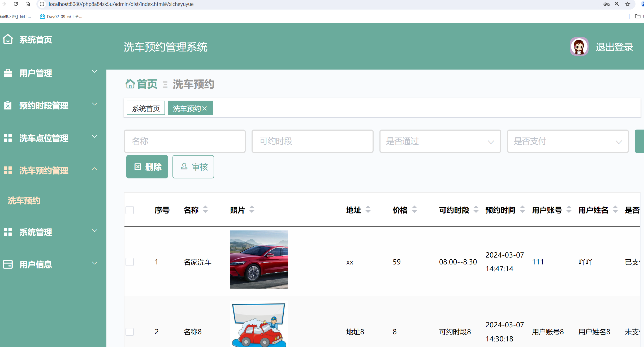
Task: Expand 系统管理 menu chevron
Action: tap(94, 230)
